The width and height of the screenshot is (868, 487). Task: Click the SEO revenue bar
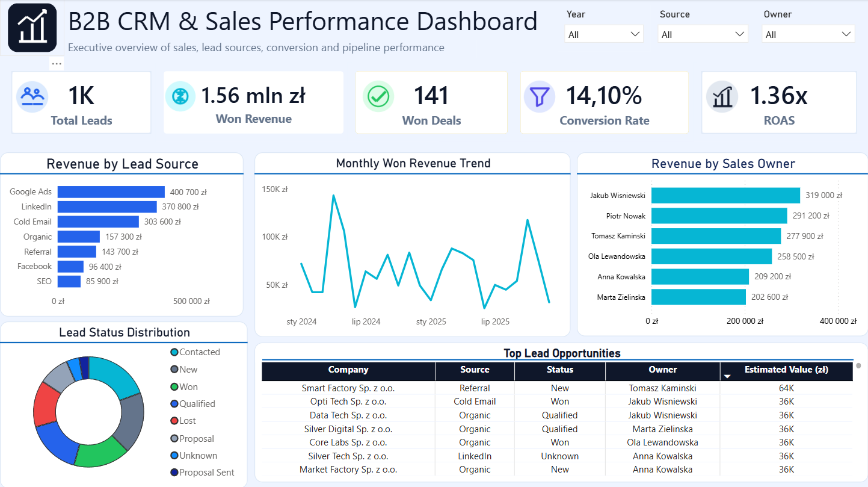(x=69, y=281)
